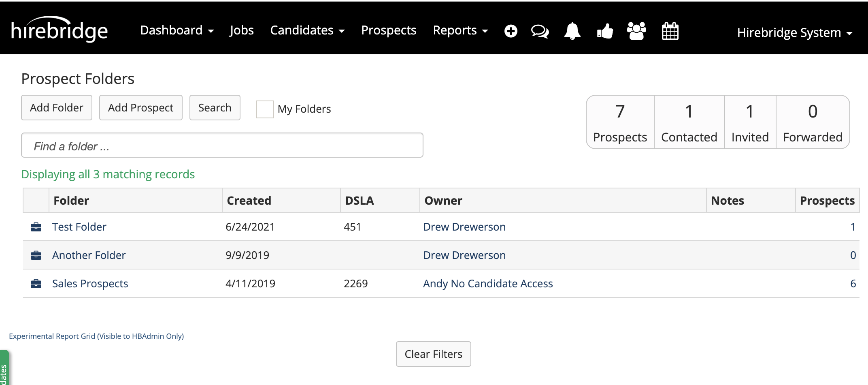Open the messages chat icon
Viewport: 868px width, 385px height.
click(x=540, y=31)
